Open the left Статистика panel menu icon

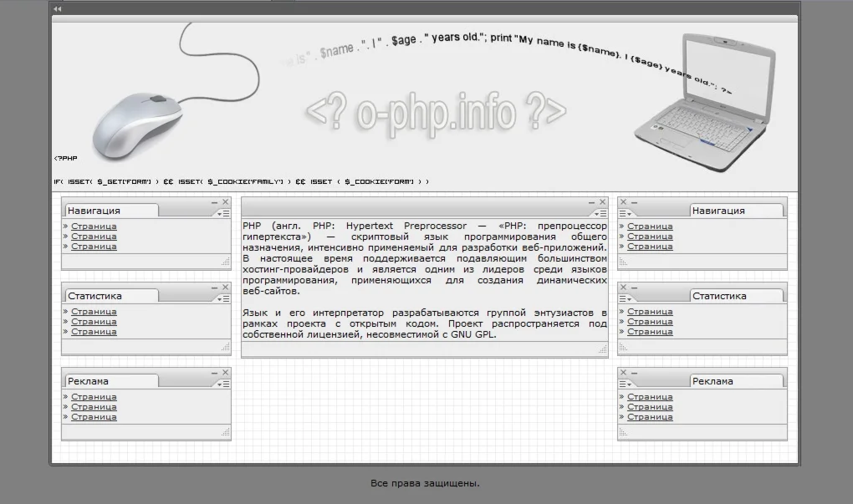223,299
